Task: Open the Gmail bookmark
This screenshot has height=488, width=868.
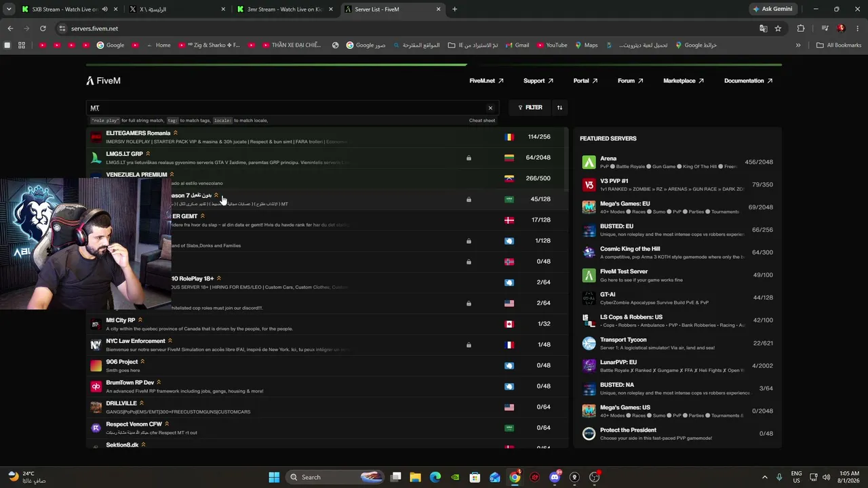Action: tap(516, 45)
